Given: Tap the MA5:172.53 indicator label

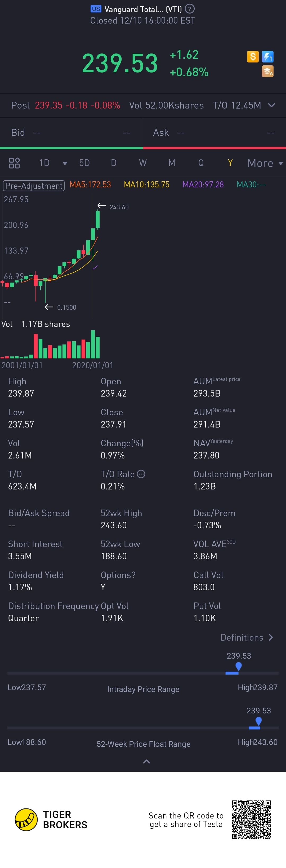Looking at the screenshot, I should click(x=90, y=185).
